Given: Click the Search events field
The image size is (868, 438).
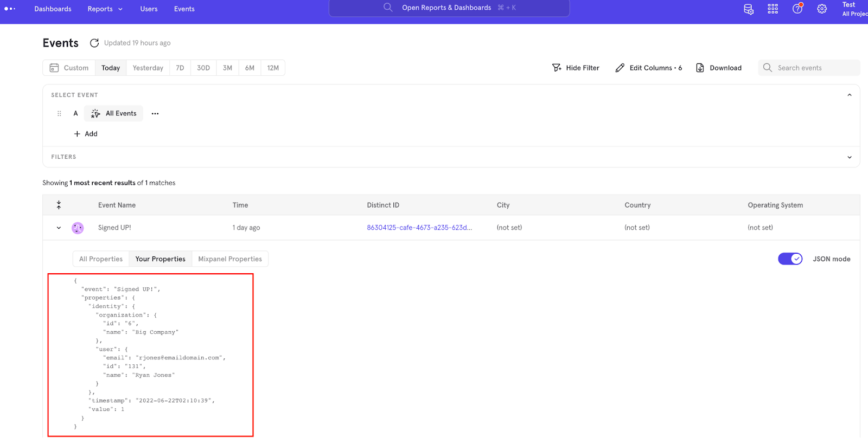Looking at the screenshot, I should tap(809, 68).
